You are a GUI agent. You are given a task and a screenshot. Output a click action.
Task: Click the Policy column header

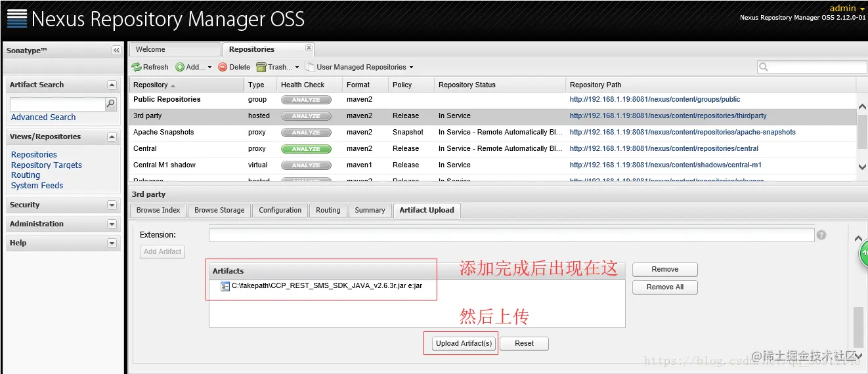411,85
